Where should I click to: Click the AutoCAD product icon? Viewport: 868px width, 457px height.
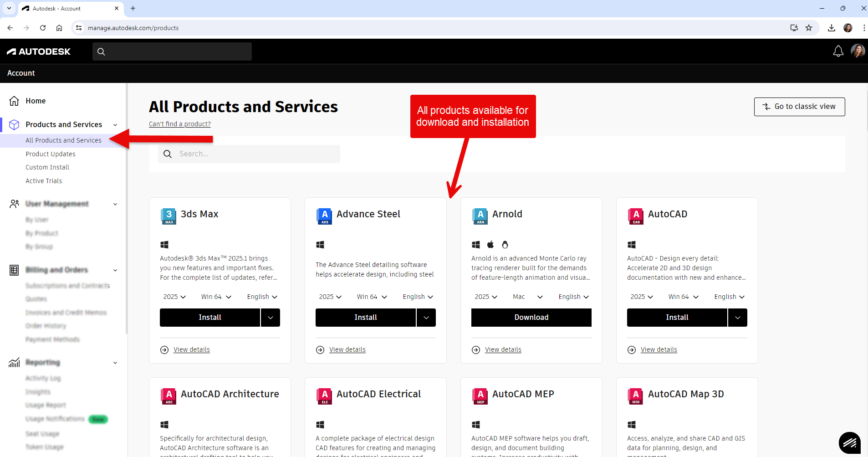[x=636, y=216]
